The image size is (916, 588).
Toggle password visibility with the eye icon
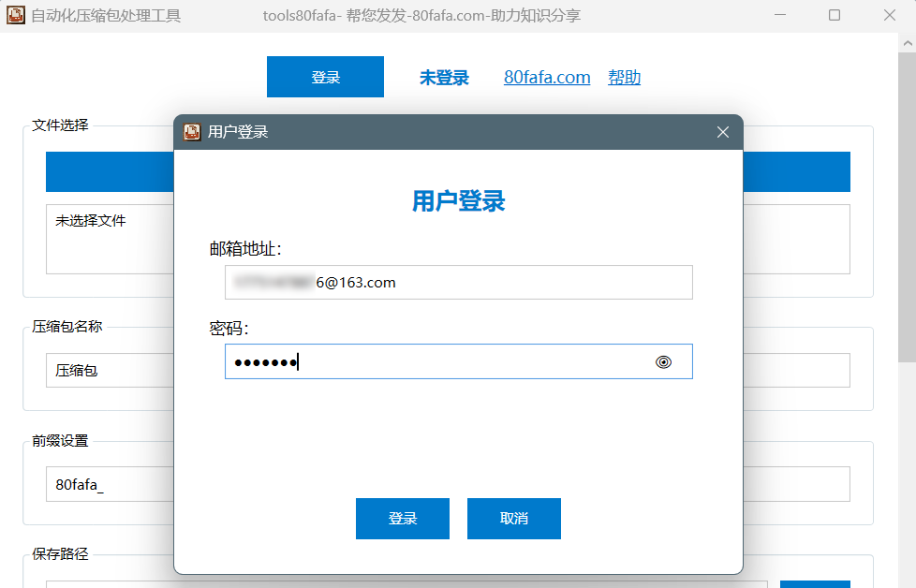tap(663, 362)
